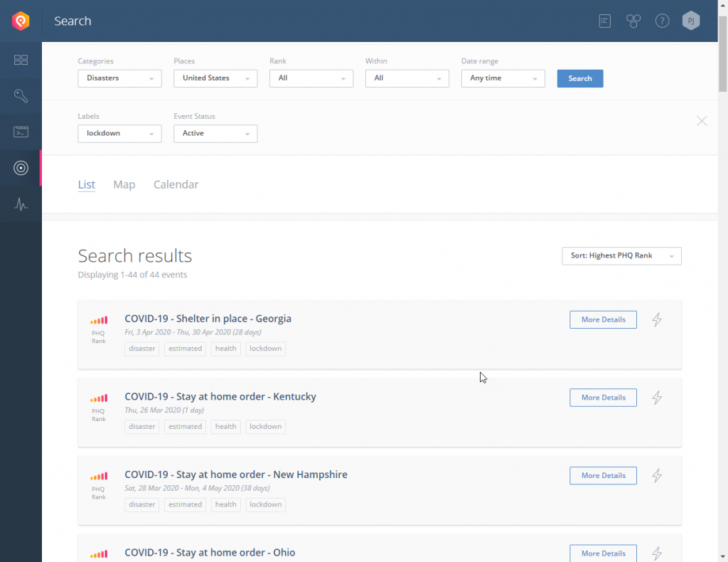Open the Places dropdown showing United States

[215, 78]
